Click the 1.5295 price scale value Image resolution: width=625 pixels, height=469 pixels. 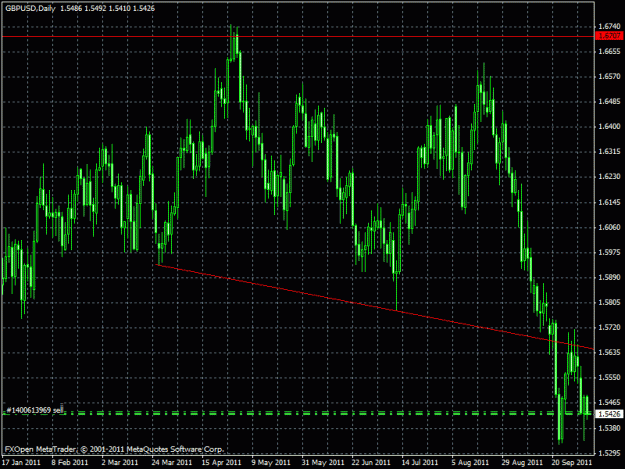[609, 453]
